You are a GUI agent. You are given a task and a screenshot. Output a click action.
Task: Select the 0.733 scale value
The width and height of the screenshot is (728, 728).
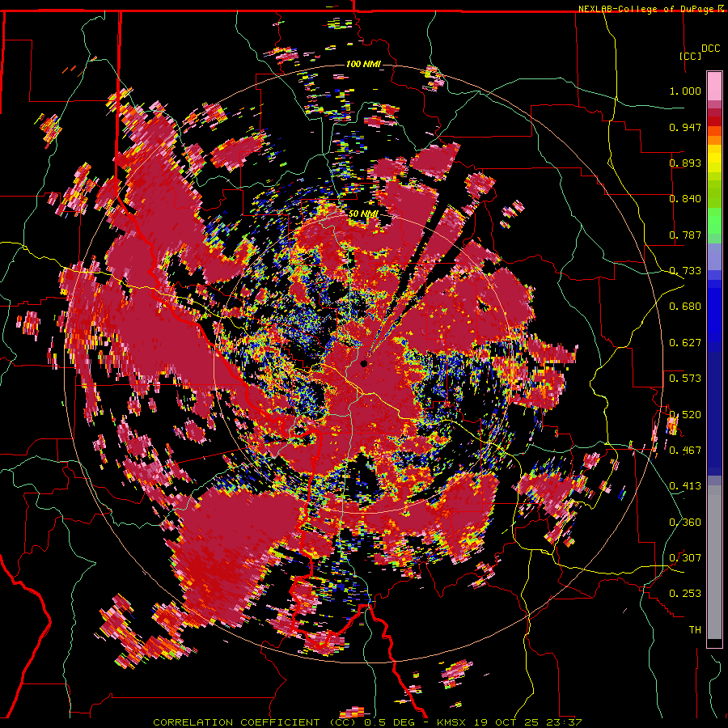click(x=685, y=271)
